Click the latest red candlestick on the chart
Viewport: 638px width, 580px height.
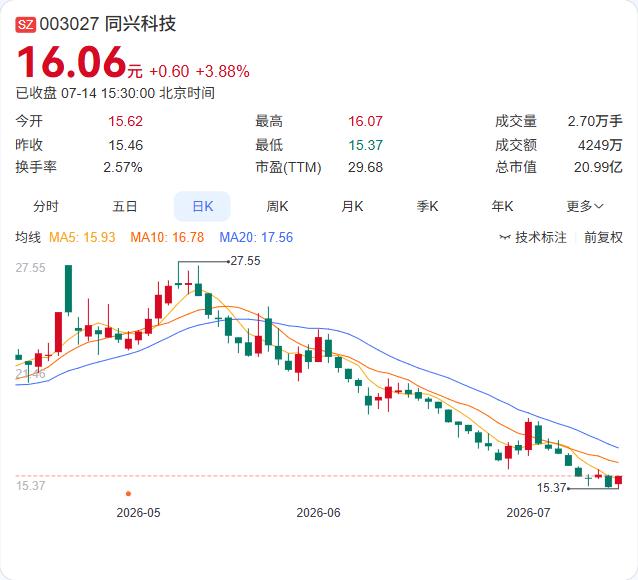point(618,480)
